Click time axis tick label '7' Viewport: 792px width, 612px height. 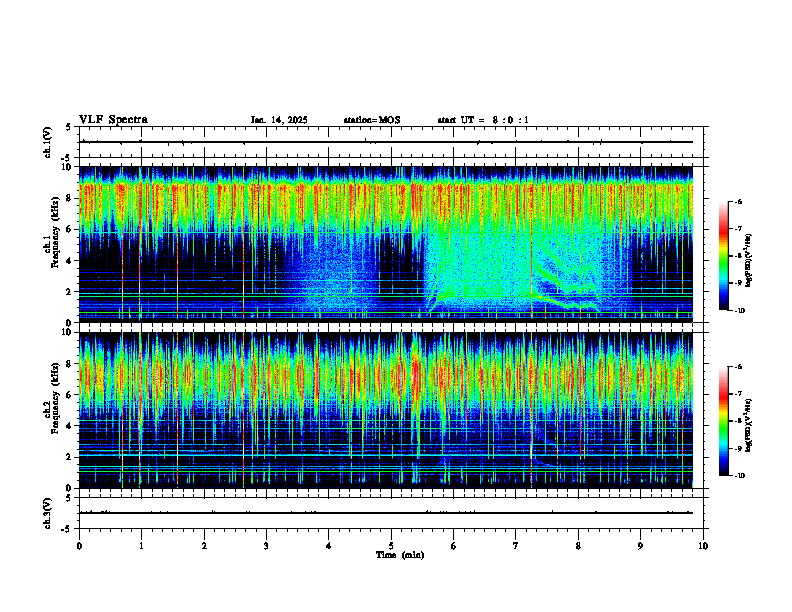click(x=516, y=546)
